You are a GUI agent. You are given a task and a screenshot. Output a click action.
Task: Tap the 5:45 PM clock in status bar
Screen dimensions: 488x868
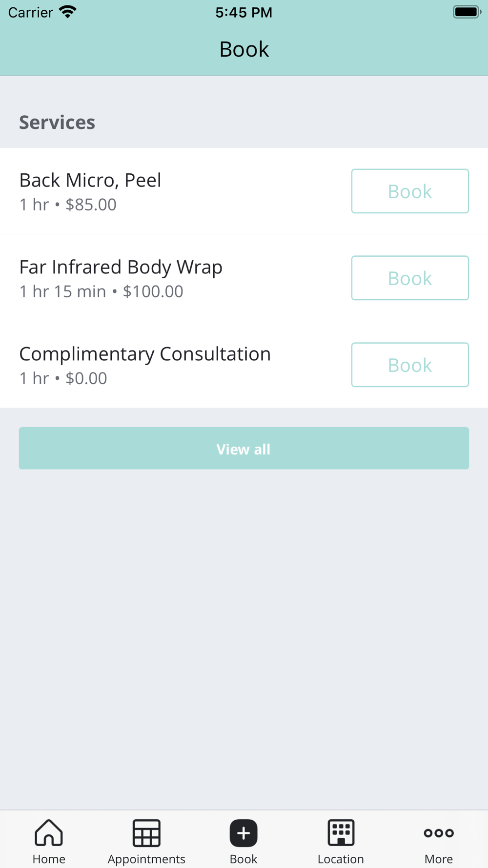pos(244,12)
